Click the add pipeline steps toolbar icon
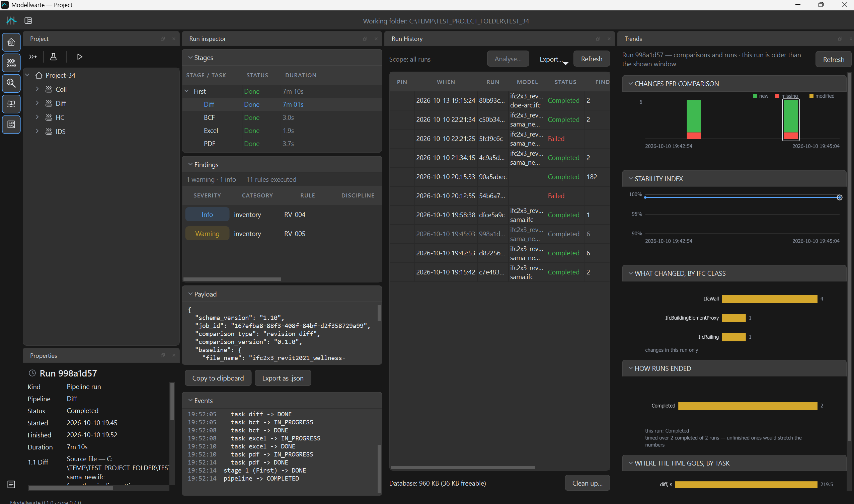Viewport: 854px width, 504px height. click(33, 57)
